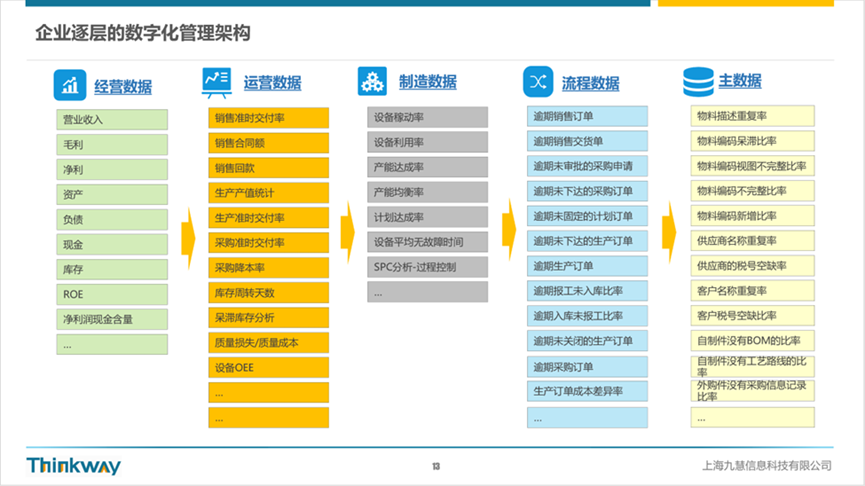This screenshot has width=865, height=486.
Task: Select the 自制件没有BOM的比率 box
Action: 752,340
